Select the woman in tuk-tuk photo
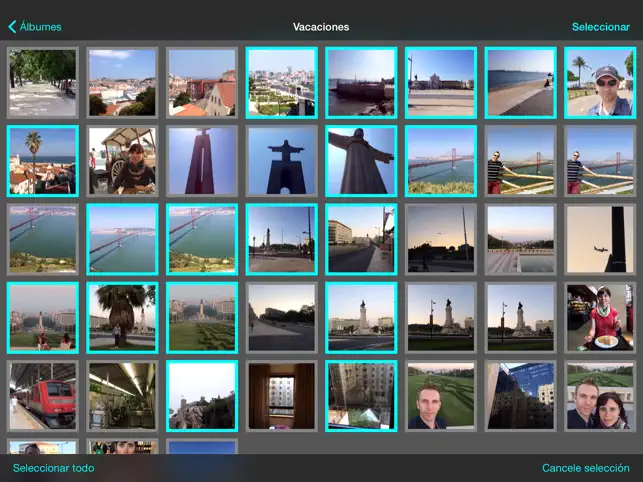The height and width of the screenshot is (482, 643). pyautogui.click(x=122, y=160)
